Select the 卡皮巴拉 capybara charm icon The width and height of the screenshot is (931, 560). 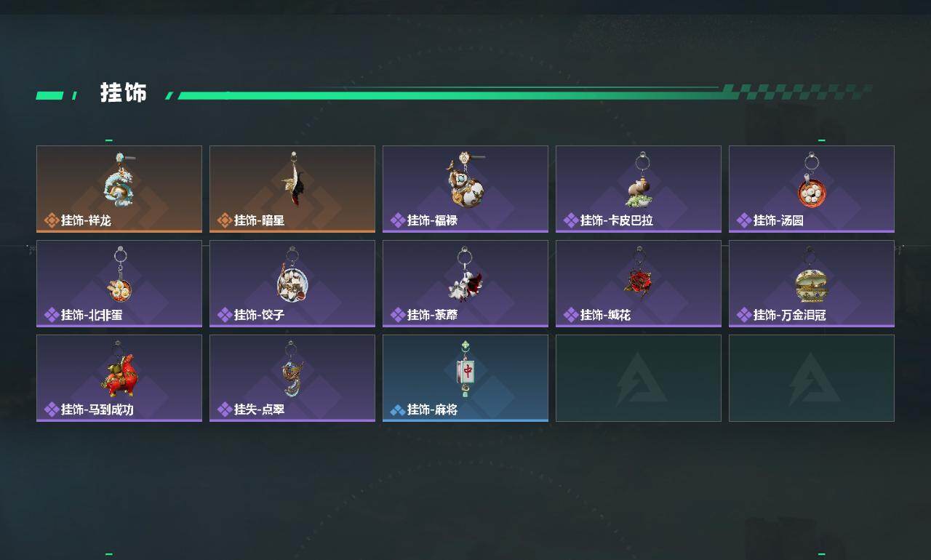pos(640,180)
